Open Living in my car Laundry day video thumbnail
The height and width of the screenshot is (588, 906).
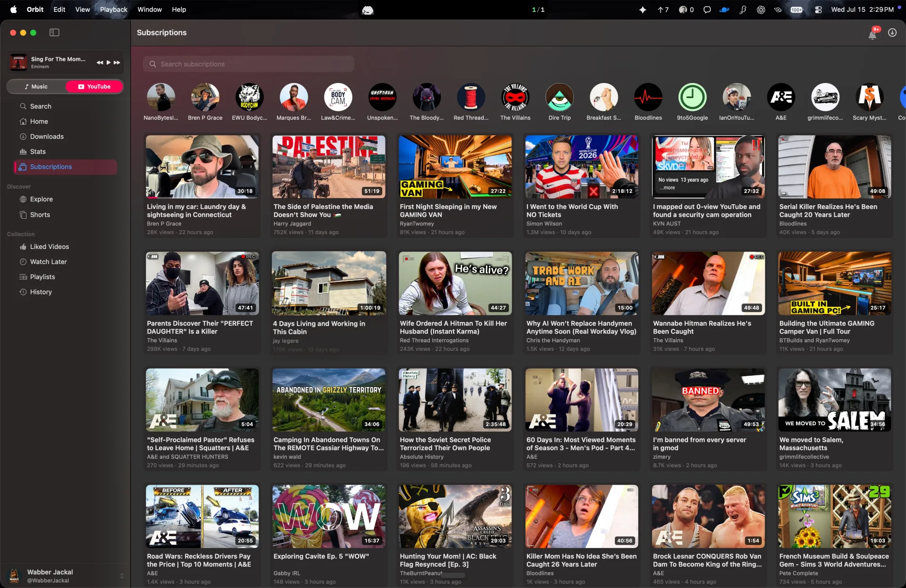(x=202, y=167)
